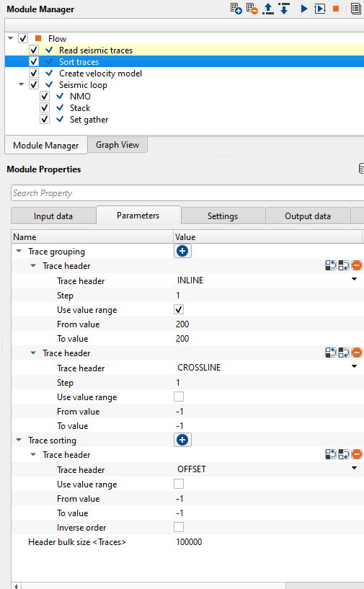Viewport: 364px width, 589px height.
Task: Click the run-selected-module icon next to play
Action: (320, 9)
